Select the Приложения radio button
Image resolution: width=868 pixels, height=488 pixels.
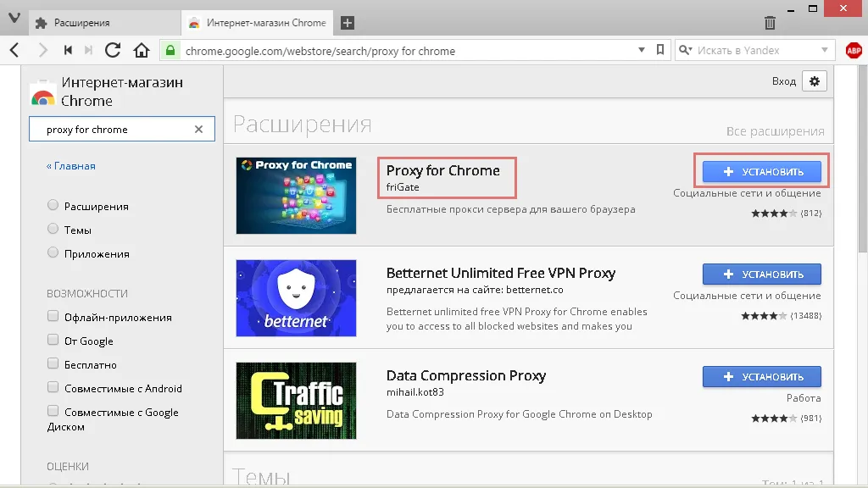pos(53,252)
